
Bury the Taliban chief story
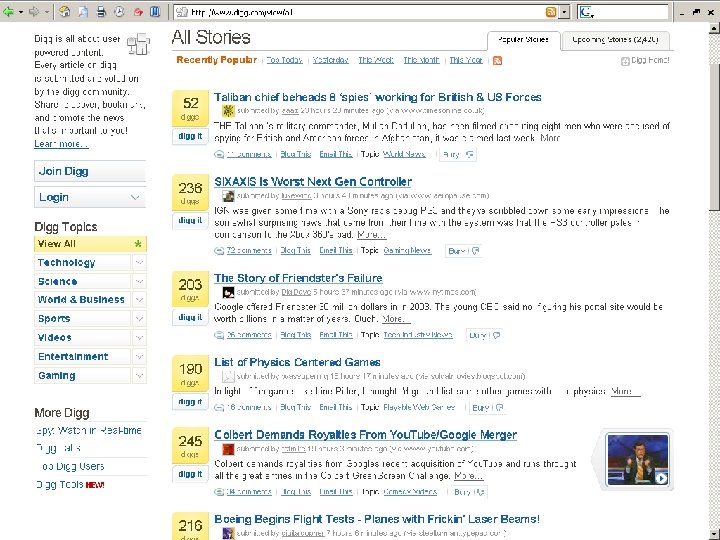point(457,155)
